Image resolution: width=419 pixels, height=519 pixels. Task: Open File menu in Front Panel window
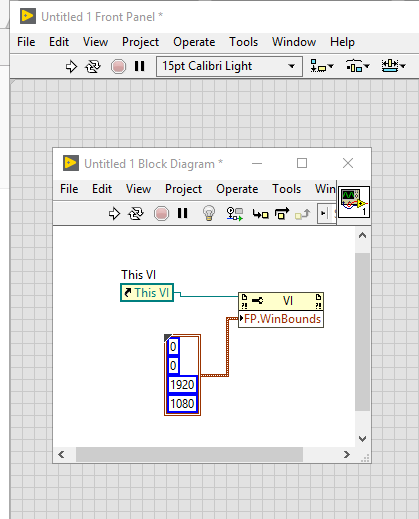[x=26, y=42]
